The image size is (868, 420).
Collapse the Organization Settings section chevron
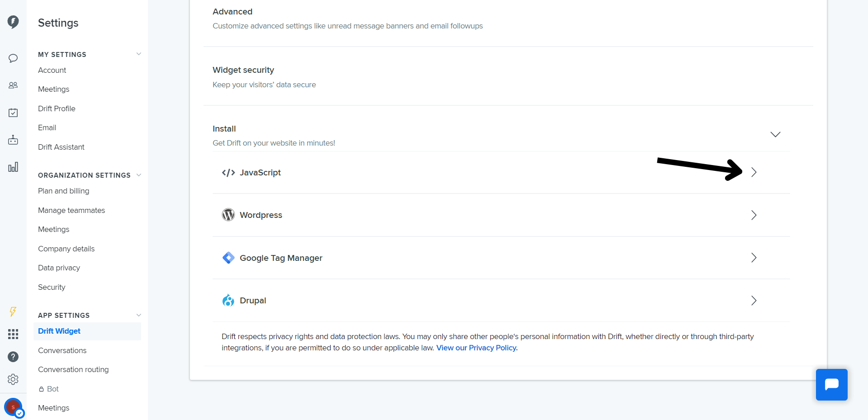coord(139,175)
